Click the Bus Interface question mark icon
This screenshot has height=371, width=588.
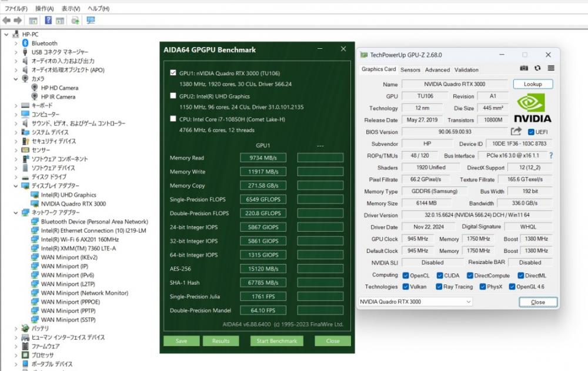(x=551, y=155)
